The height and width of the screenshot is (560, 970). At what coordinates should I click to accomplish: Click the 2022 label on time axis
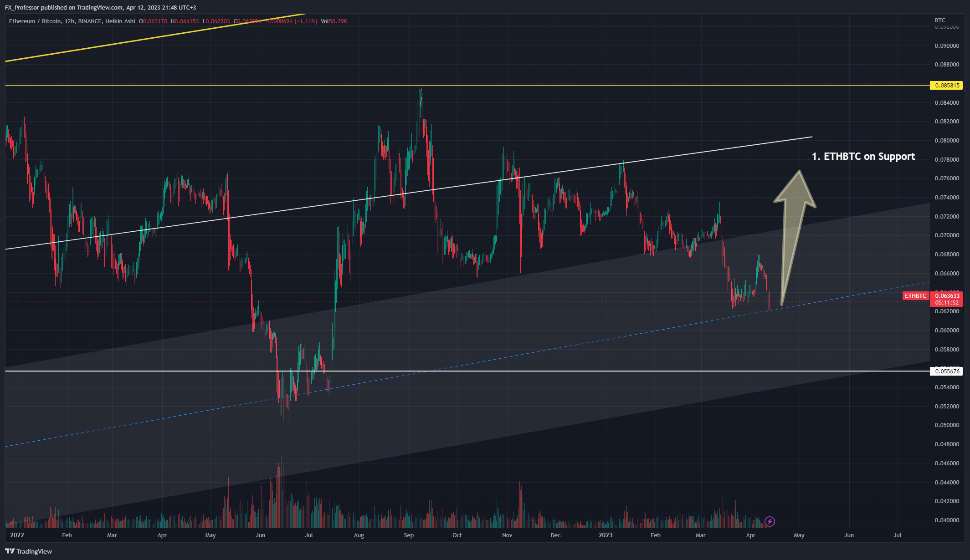(17, 535)
